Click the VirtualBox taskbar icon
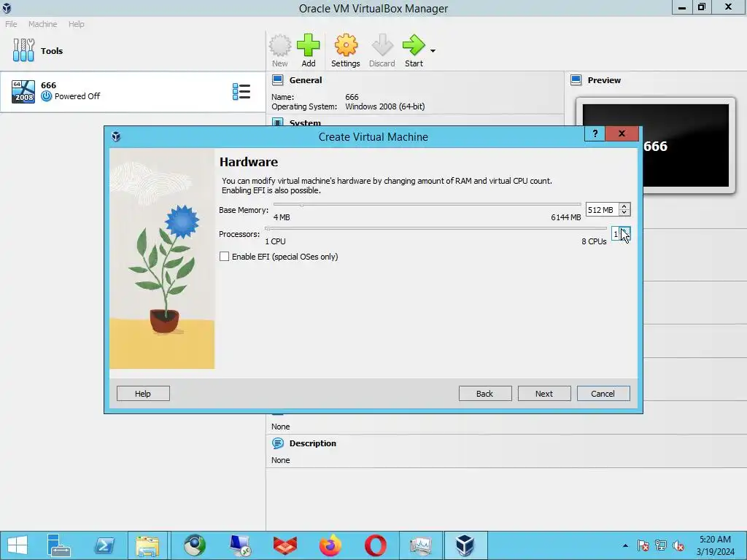The image size is (747, 560). coord(465,545)
